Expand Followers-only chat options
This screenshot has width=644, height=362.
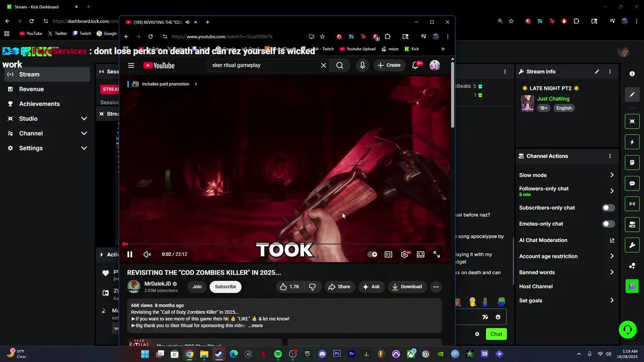[567, 191]
